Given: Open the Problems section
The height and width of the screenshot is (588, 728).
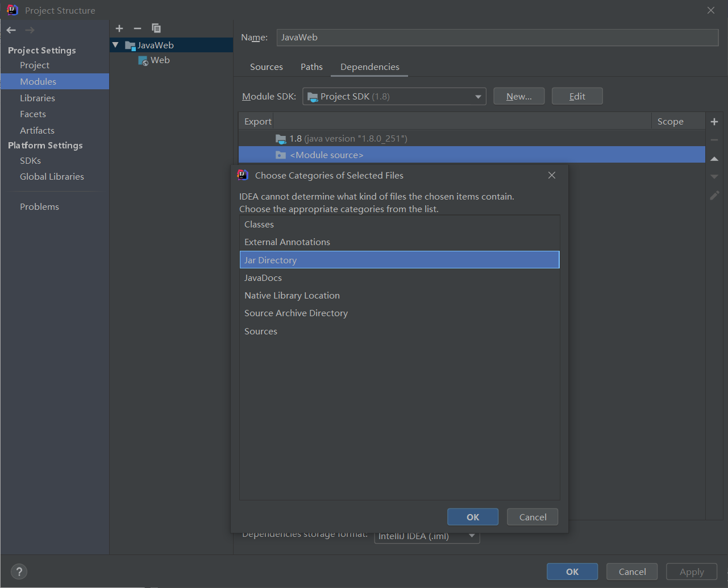Looking at the screenshot, I should (39, 206).
